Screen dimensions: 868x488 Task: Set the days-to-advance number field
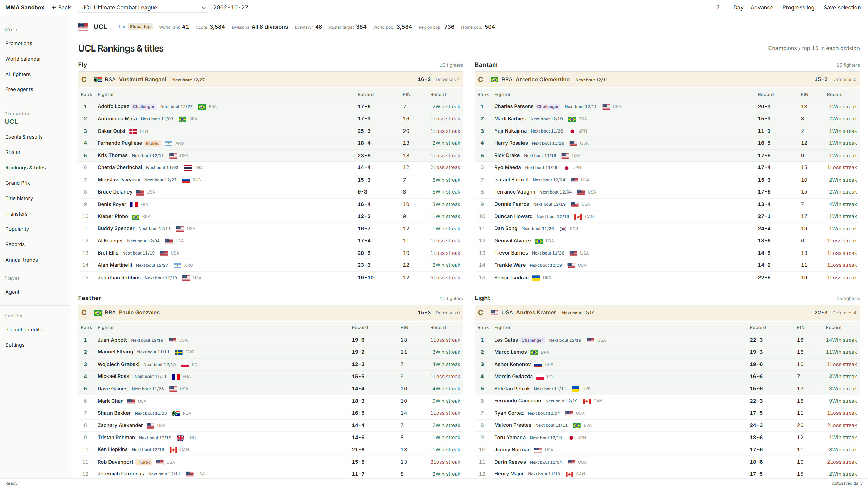[713, 7]
